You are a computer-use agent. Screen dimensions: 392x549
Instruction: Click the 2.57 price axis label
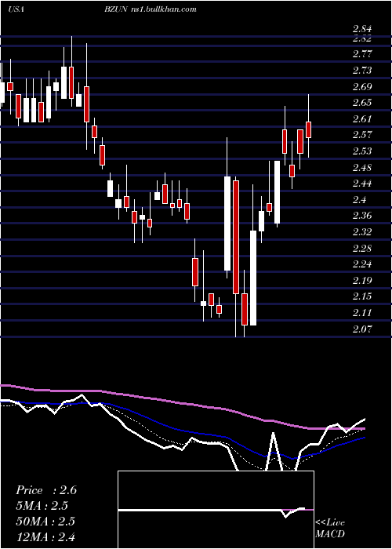[x=362, y=135]
